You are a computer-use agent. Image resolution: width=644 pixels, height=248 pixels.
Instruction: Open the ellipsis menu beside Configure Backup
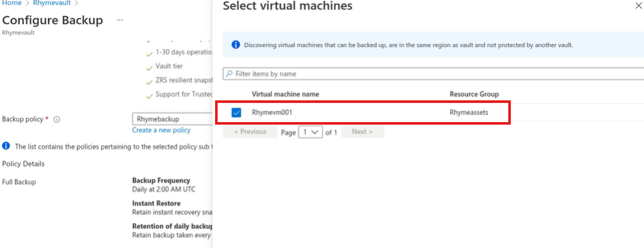point(120,20)
